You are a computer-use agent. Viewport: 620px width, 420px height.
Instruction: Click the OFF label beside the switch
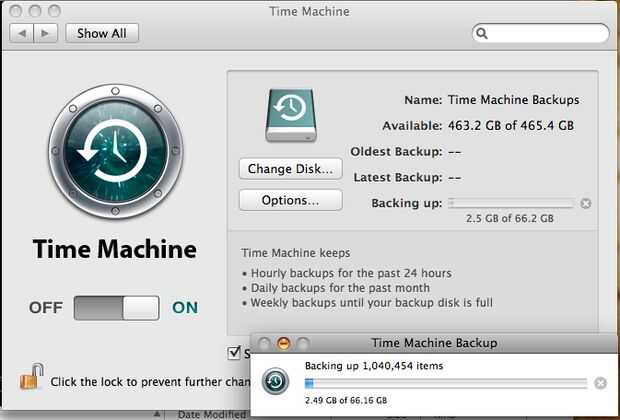[x=46, y=308]
